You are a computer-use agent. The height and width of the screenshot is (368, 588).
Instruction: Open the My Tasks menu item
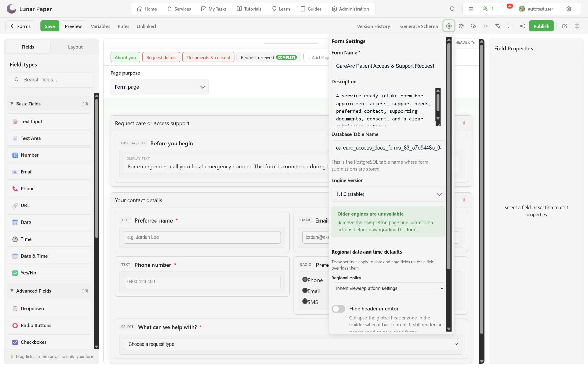[214, 9]
